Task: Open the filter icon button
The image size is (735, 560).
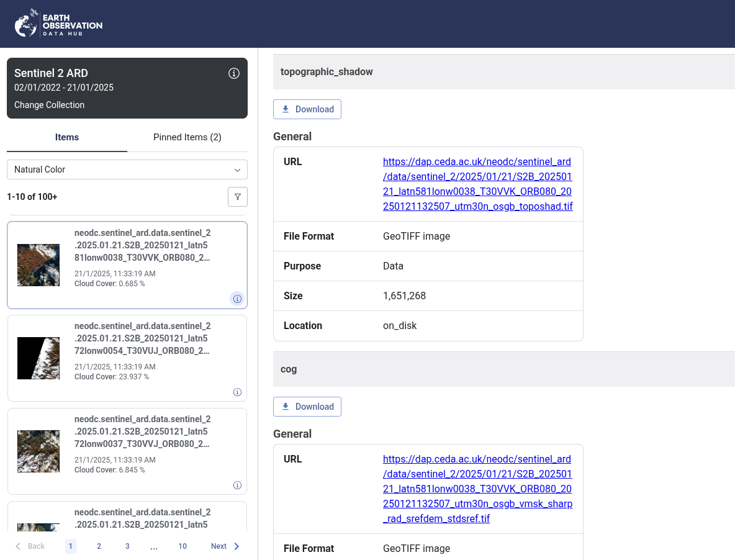Action: 237,197
